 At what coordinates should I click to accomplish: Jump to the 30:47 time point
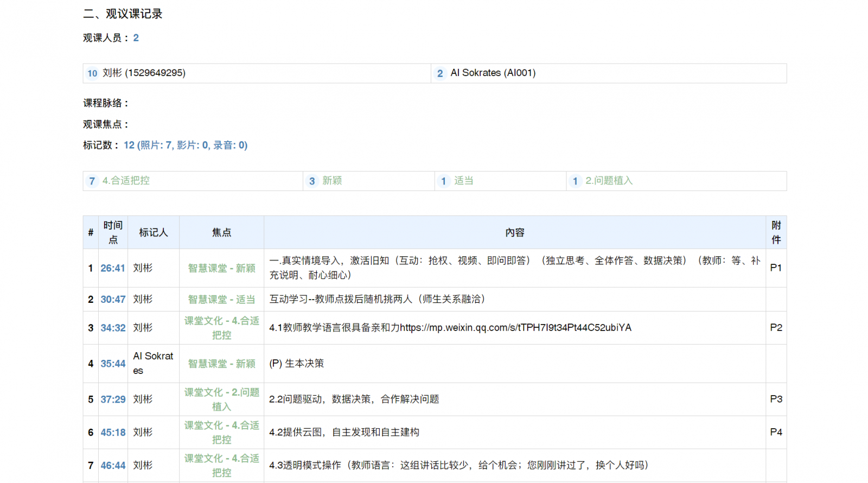[x=113, y=300]
